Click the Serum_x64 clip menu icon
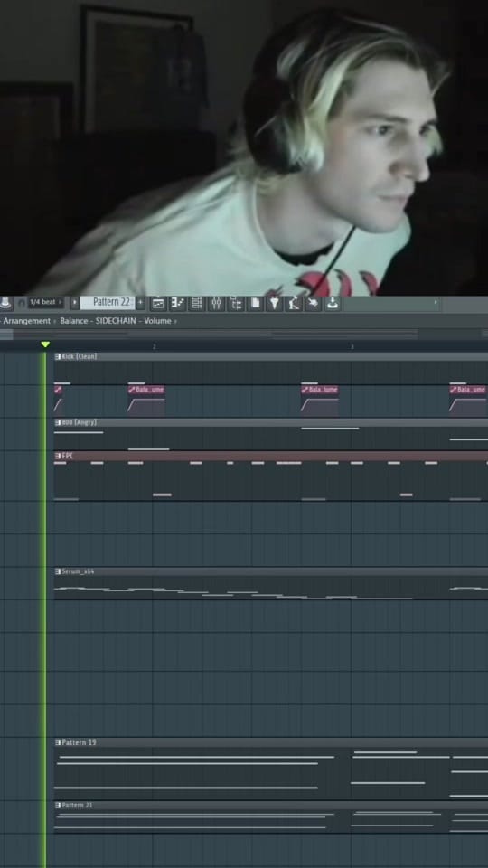Screen dimensions: 488x868 (58, 571)
